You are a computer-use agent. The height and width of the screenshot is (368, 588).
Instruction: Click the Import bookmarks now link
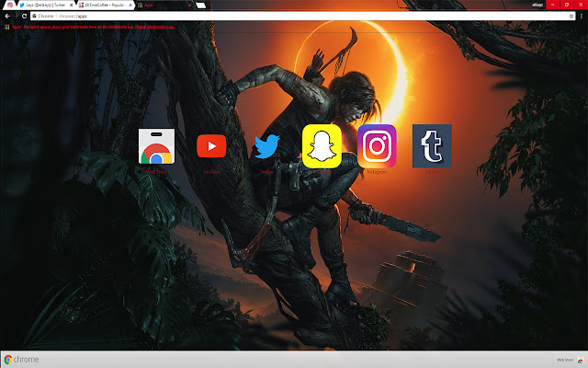155,27
